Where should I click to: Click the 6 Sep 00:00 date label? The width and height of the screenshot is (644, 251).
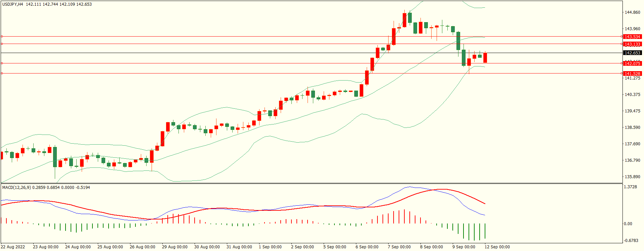click(367, 247)
